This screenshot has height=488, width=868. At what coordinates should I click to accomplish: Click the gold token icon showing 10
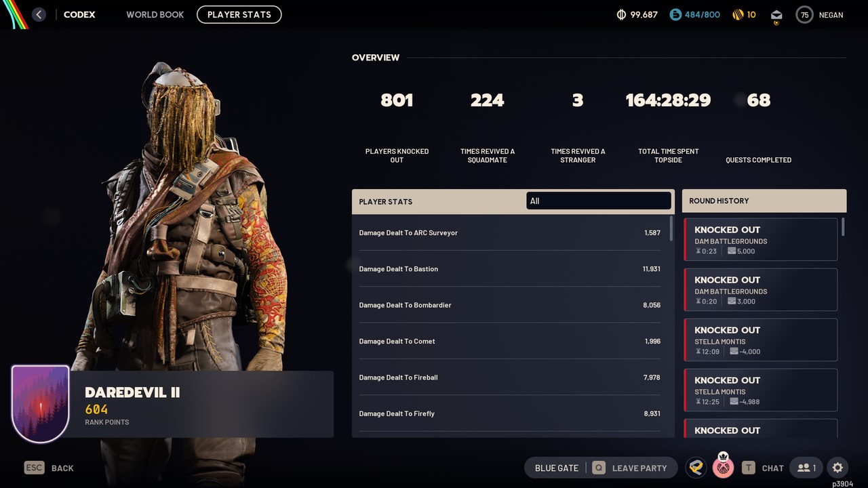coord(738,14)
